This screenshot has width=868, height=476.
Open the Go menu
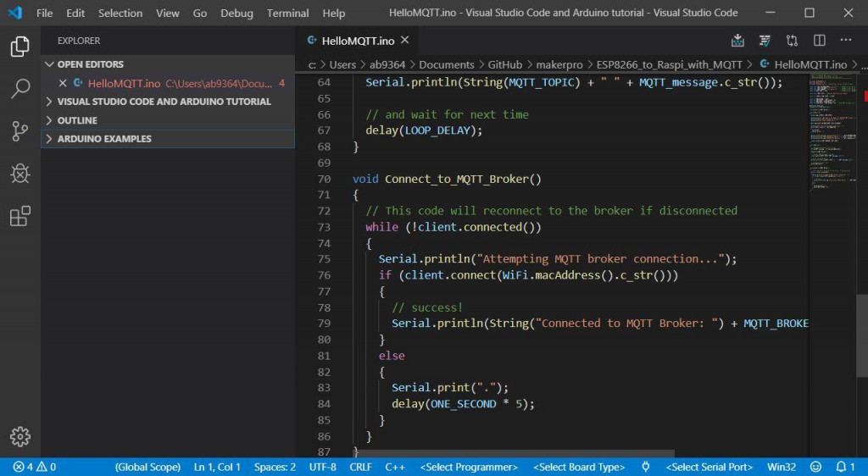[x=200, y=13]
